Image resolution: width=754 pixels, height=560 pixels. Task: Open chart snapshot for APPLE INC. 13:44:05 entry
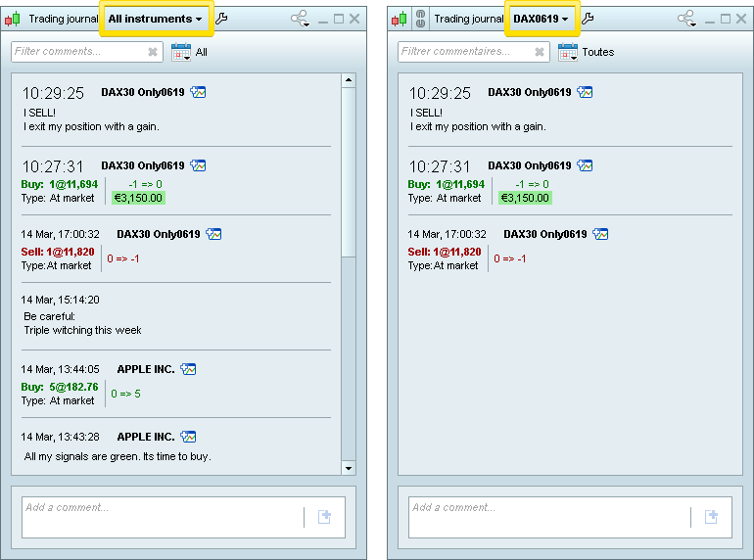click(189, 369)
